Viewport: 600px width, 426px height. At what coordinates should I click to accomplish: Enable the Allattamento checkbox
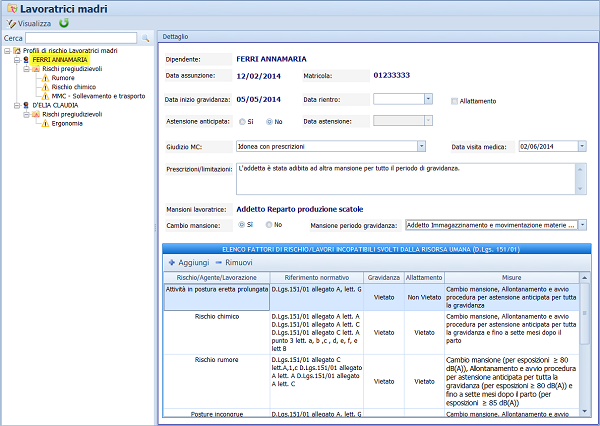point(455,100)
